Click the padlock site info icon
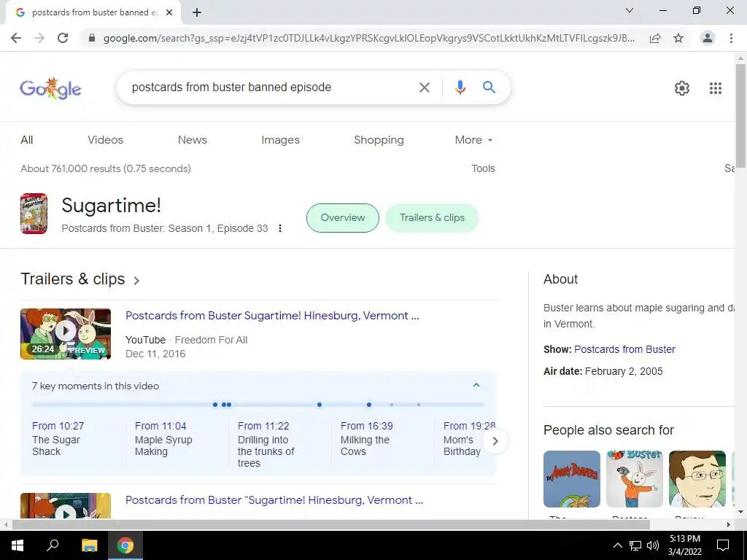Image resolution: width=747 pixels, height=560 pixels. point(92,38)
